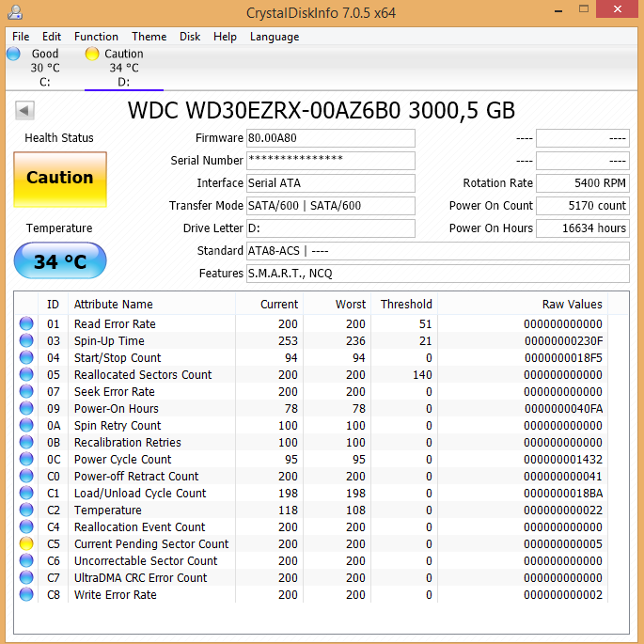This screenshot has width=644, height=644.
Task: Click the yellow Caution indicator for drive D:
Action: pos(92,54)
